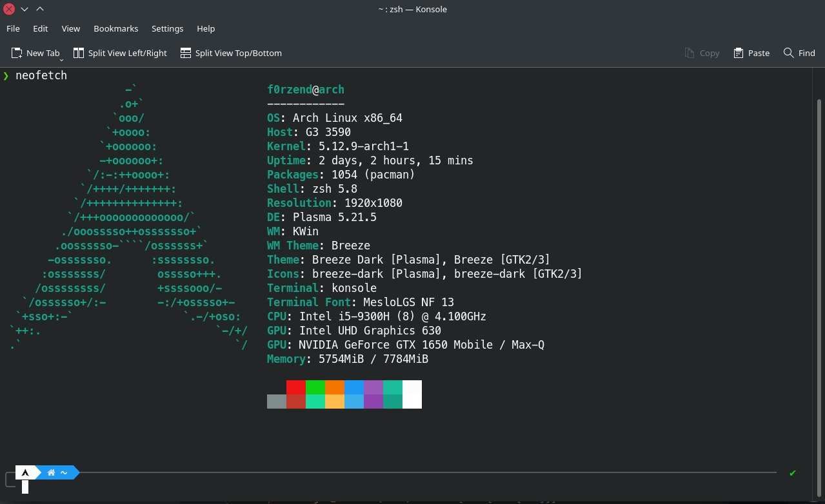
Task: Click the 'Host: G3 3590' line
Action: coord(309,132)
